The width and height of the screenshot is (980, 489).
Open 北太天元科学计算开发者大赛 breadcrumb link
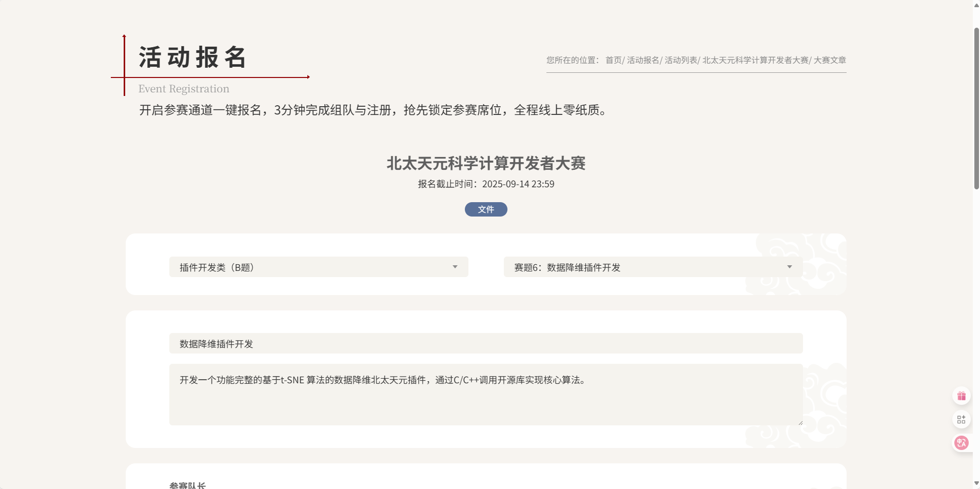click(755, 60)
